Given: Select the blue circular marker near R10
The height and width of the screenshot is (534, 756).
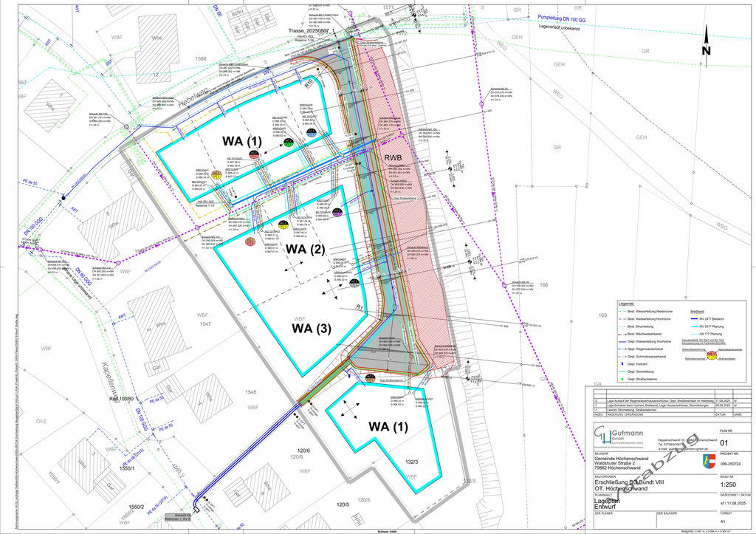Looking at the screenshot, I should pos(313,134).
